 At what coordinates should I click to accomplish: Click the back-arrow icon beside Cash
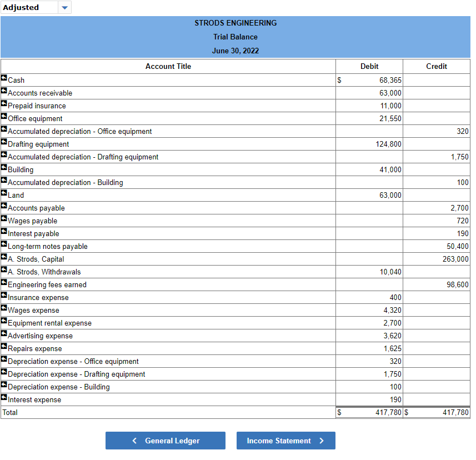(x=3, y=78)
